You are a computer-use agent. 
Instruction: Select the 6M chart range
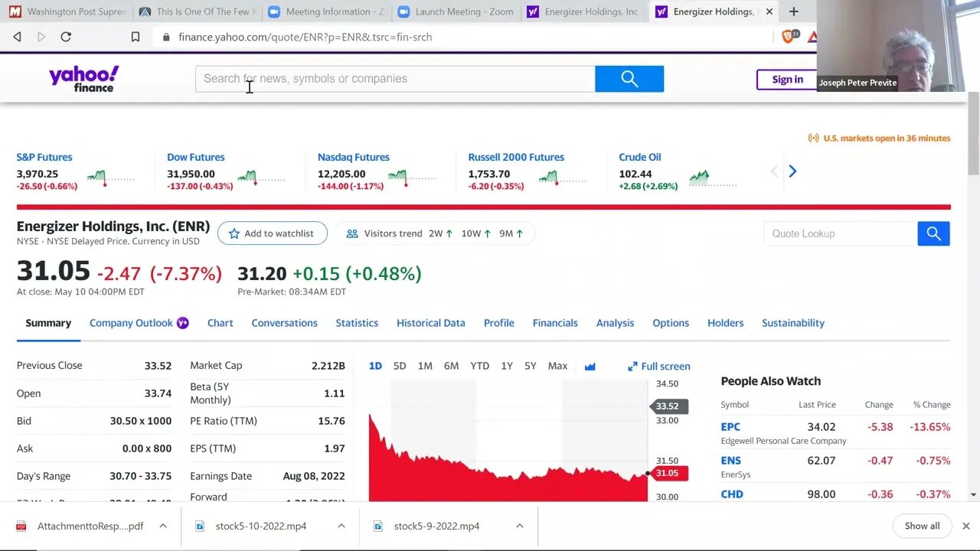pos(451,366)
